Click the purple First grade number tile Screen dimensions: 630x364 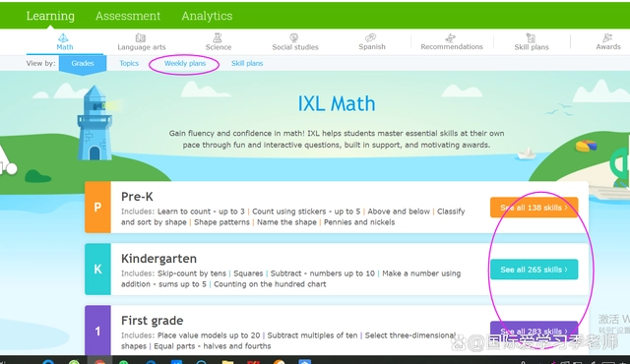97,330
